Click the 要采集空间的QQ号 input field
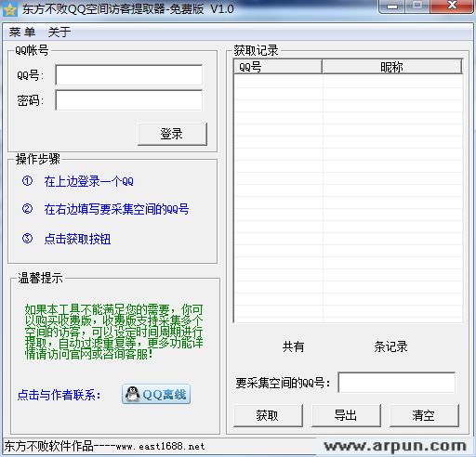The width and height of the screenshot is (476, 457). 397,383
